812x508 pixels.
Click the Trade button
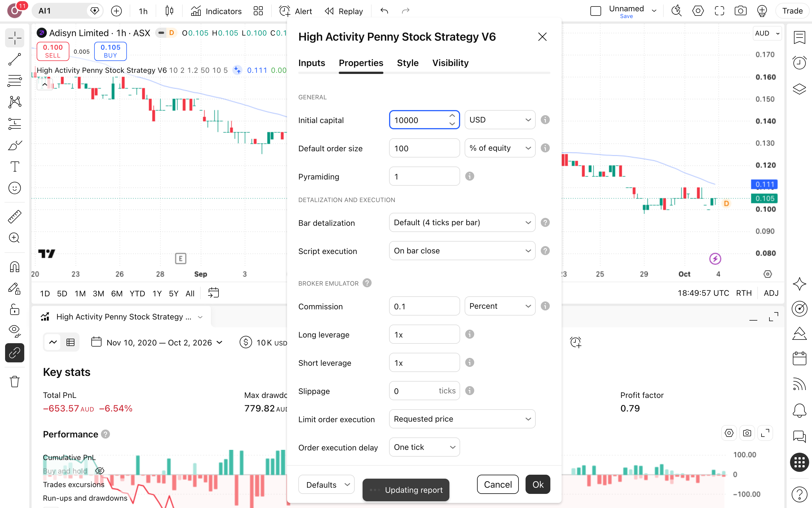pos(793,11)
